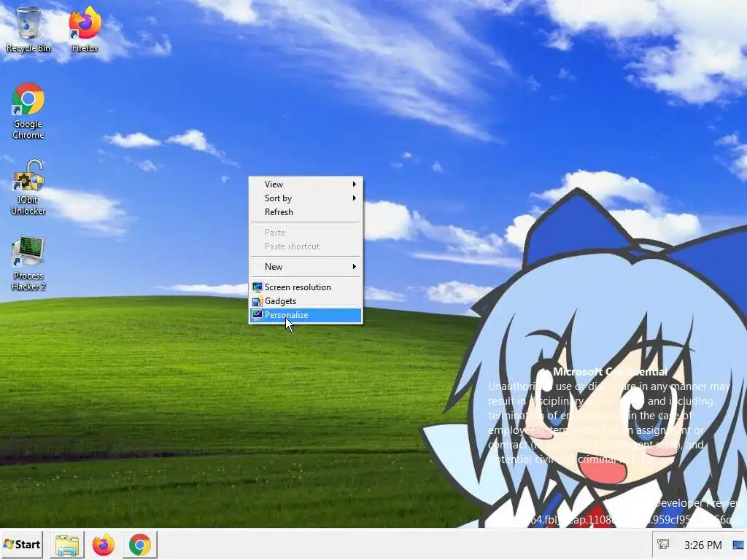
Task: Choose Personalize in the context menu
Action: 306,315
